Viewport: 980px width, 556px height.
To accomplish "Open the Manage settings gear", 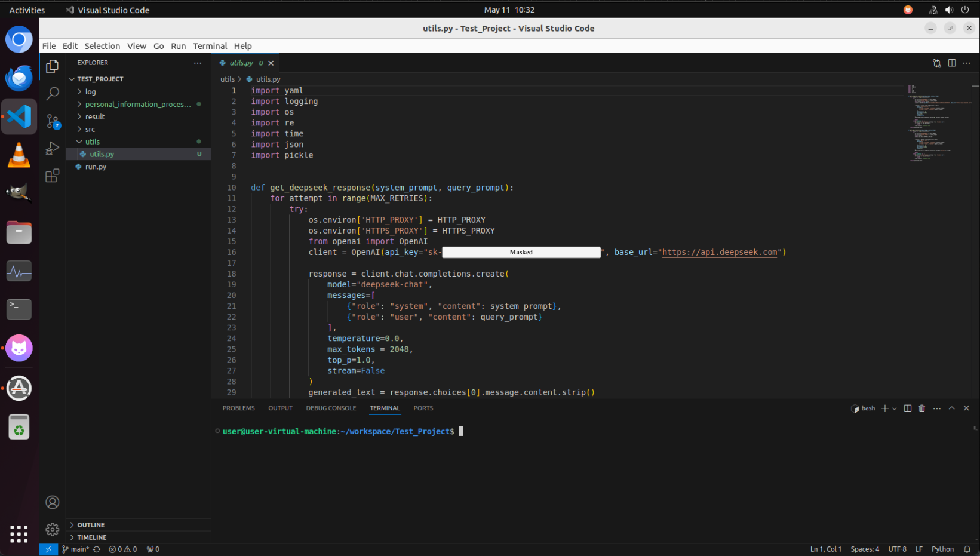I will pyautogui.click(x=53, y=529).
